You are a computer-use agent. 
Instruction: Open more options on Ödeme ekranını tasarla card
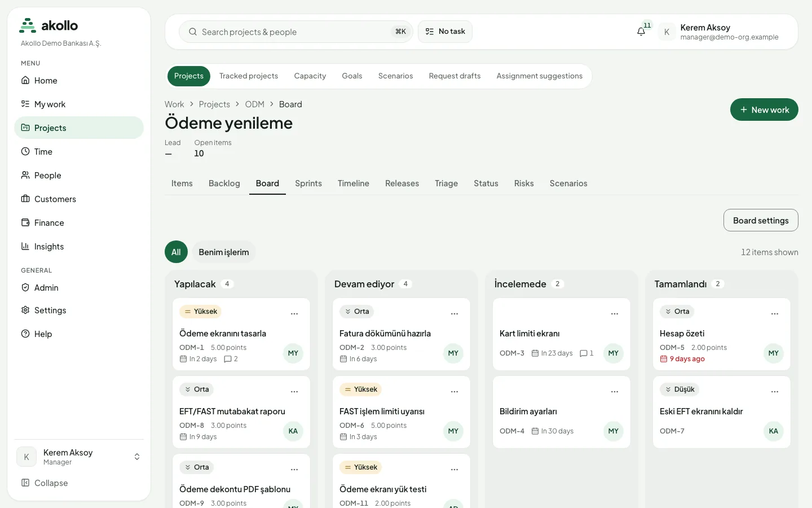[x=294, y=314]
